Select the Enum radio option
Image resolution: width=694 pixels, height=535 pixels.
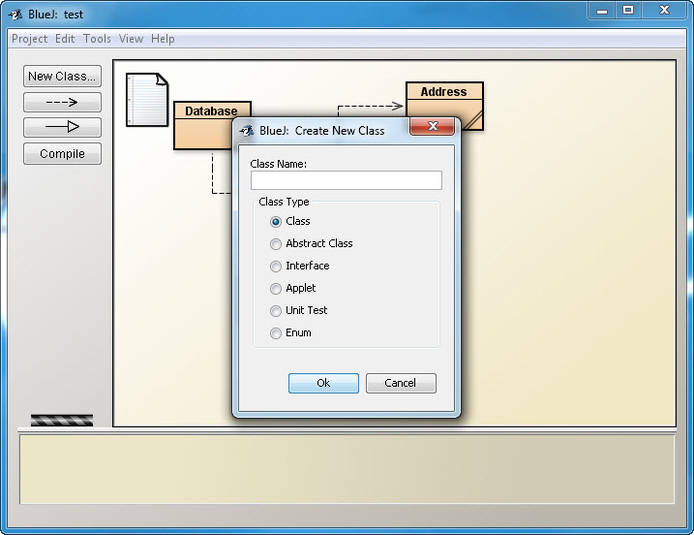[x=276, y=333]
